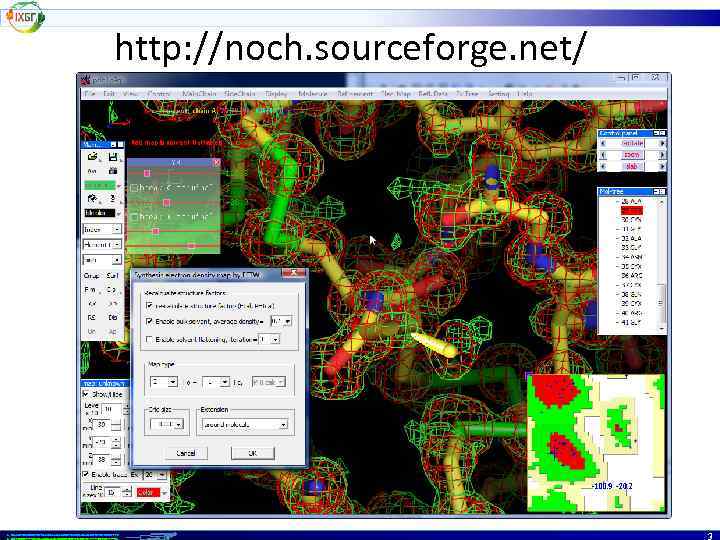Click the Level value input field
Viewport: 720px width, 540px height.
[x=111, y=408]
